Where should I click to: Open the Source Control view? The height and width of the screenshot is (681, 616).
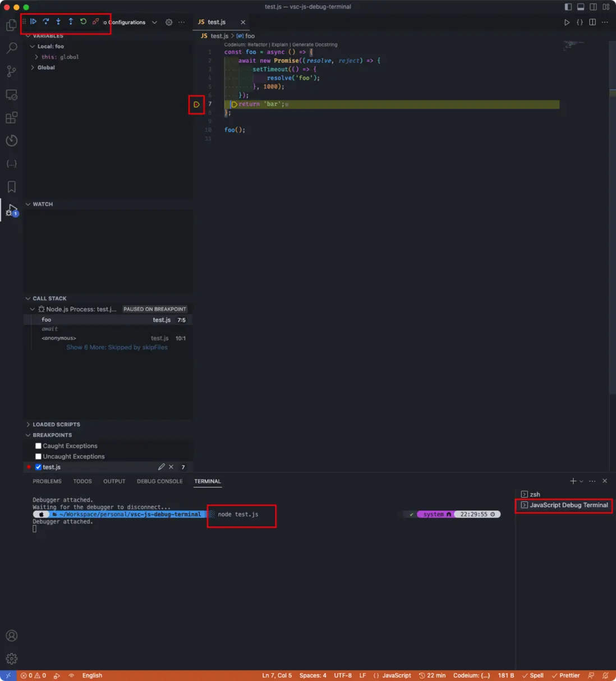click(11, 71)
